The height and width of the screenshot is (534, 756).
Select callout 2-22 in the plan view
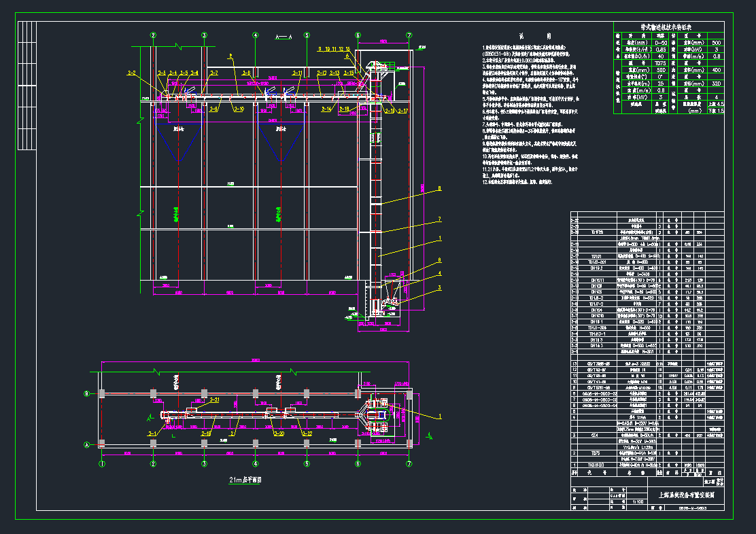point(307,433)
